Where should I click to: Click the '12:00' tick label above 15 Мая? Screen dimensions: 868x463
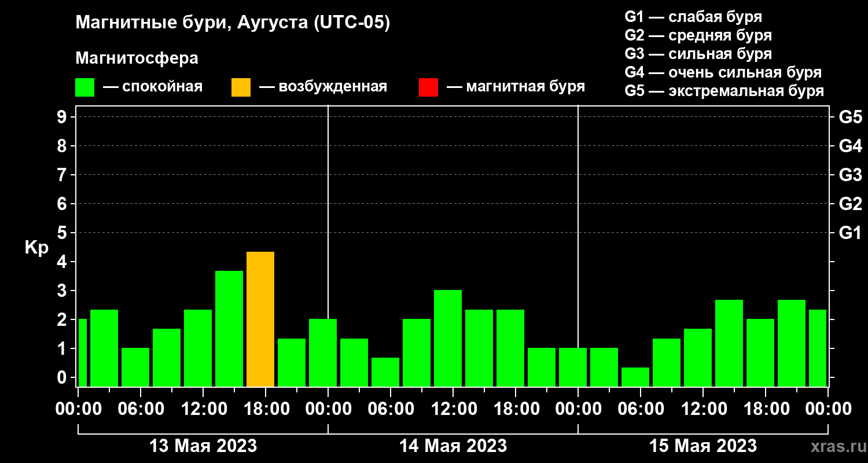703,409
